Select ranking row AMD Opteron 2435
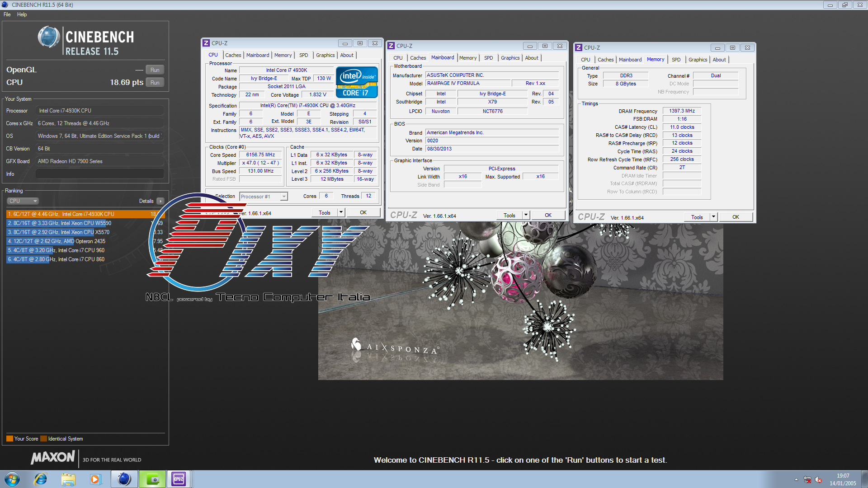868x488 pixels. tap(85, 241)
